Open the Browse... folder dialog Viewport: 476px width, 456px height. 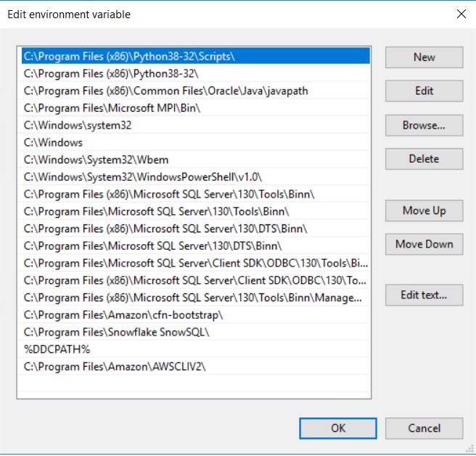pyautogui.click(x=424, y=125)
